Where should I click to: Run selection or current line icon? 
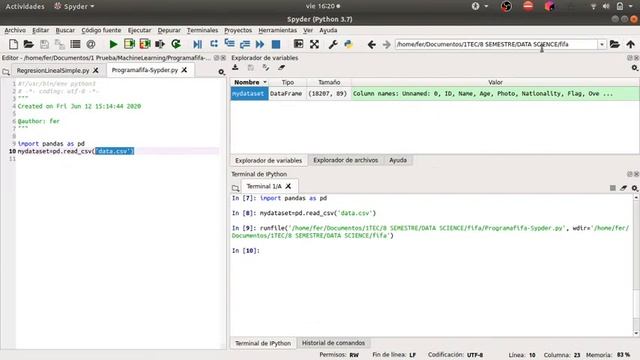(x=160, y=44)
